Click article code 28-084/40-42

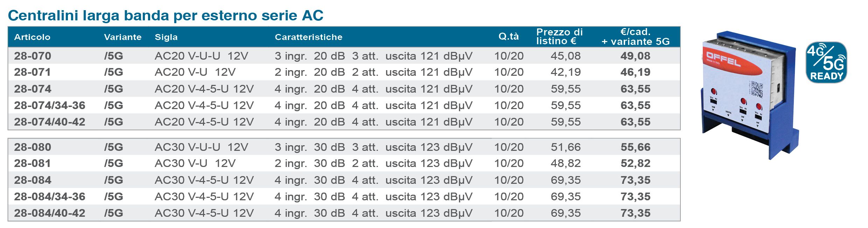[50, 213]
